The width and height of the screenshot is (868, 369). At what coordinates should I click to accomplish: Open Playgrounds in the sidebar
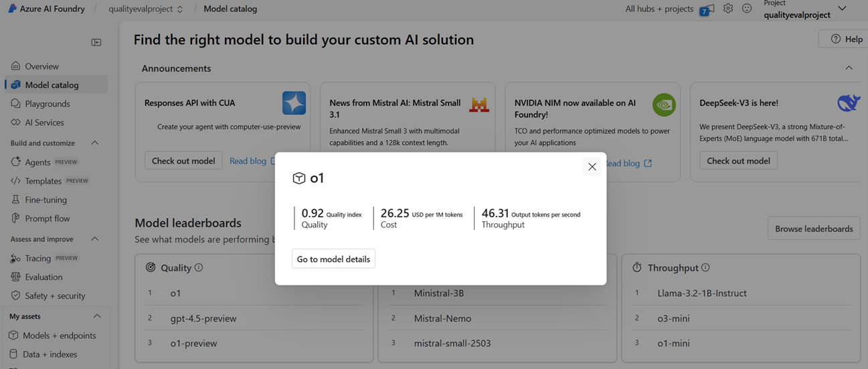coord(47,104)
